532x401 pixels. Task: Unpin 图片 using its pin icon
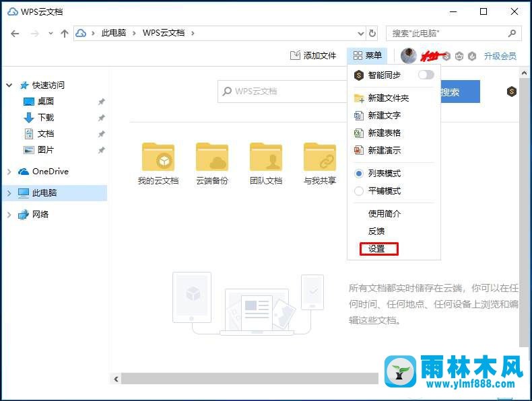(101, 150)
